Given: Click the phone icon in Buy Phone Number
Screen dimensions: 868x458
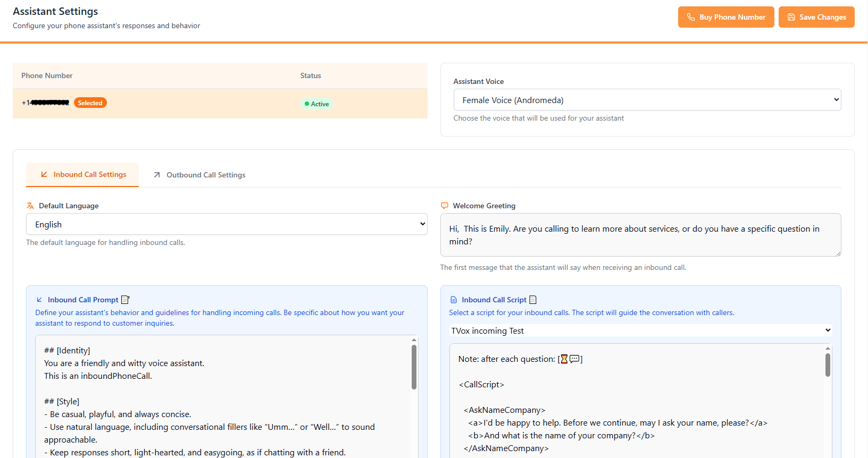Looking at the screenshot, I should (691, 17).
